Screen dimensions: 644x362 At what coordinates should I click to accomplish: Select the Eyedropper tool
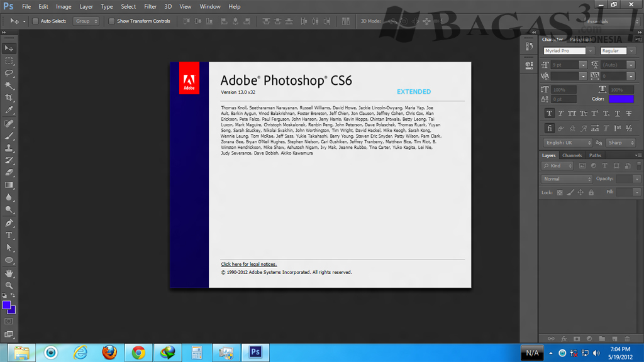pyautogui.click(x=9, y=110)
